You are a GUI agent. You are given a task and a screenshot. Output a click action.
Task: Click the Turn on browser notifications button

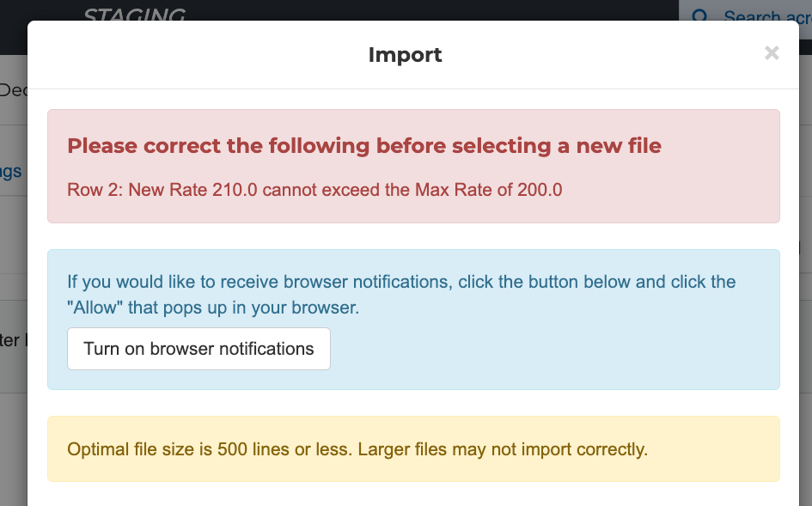click(198, 349)
